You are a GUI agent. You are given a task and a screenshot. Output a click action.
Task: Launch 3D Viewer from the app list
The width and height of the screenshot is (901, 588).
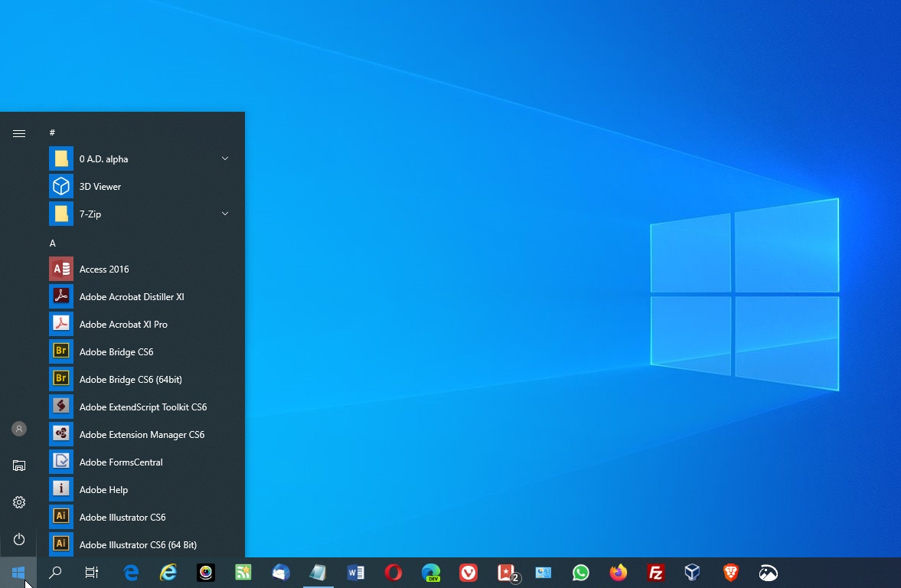pyautogui.click(x=142, y=186)
